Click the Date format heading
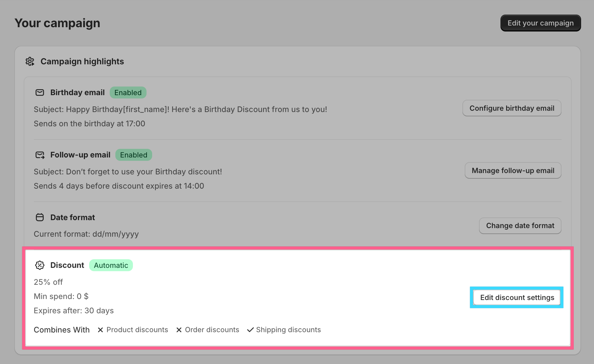This screenshot has width=594, height=364. click(x=73, y=217)
